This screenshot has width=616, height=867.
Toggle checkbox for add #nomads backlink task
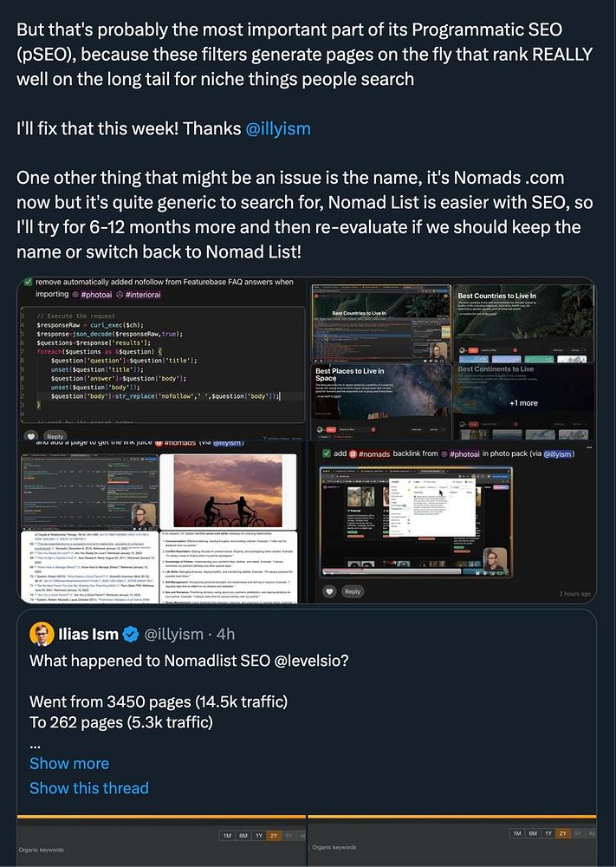pos(326,453)
